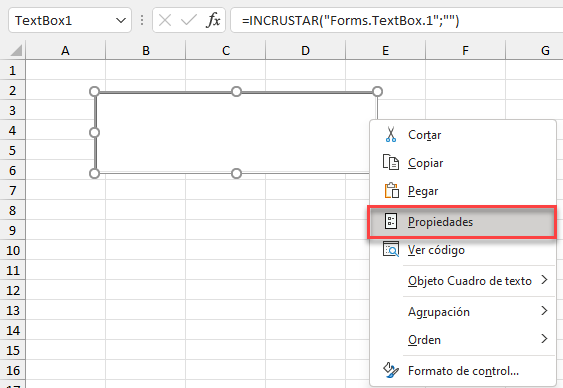
Task: Click the Select All corner triangle
Action: click(x=17, y=51)
